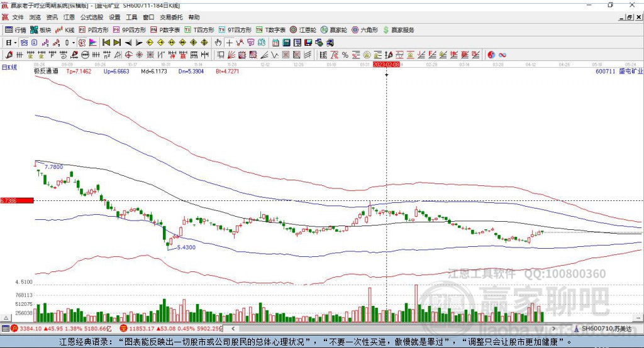The width and height of the screenshot is (644, 348).
Task: Click the 深 Shenzhen index status entry
Action: pyautogui.click(x=171, y=329)
